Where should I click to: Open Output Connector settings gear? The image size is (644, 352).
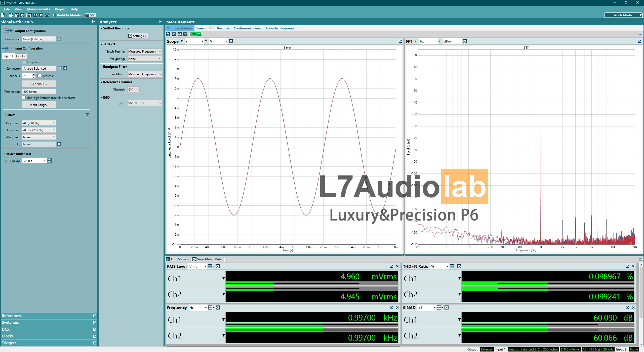(59, 39)
